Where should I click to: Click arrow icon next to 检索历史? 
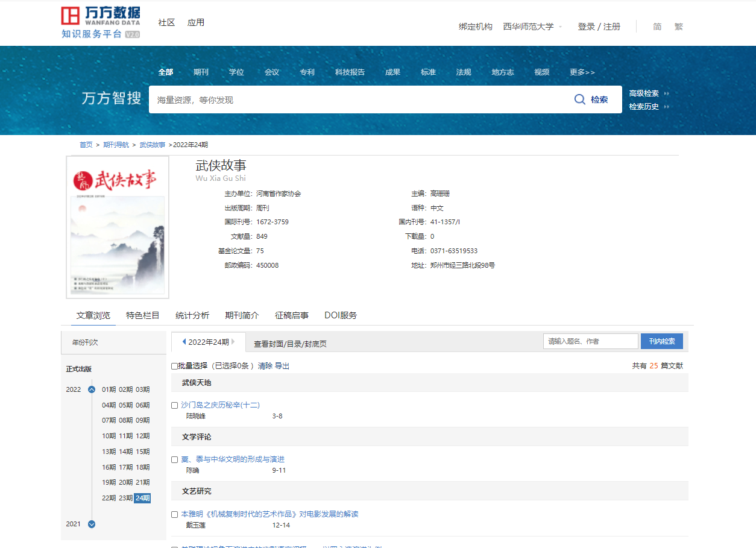click(666, 107)
